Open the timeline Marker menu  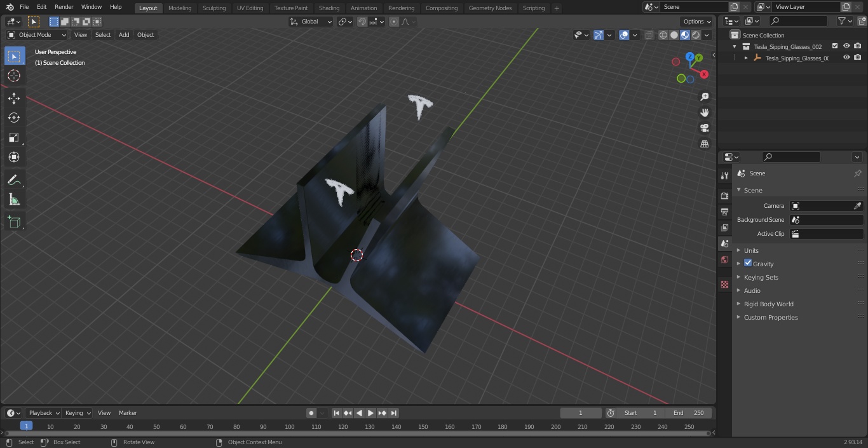(128, 413)
